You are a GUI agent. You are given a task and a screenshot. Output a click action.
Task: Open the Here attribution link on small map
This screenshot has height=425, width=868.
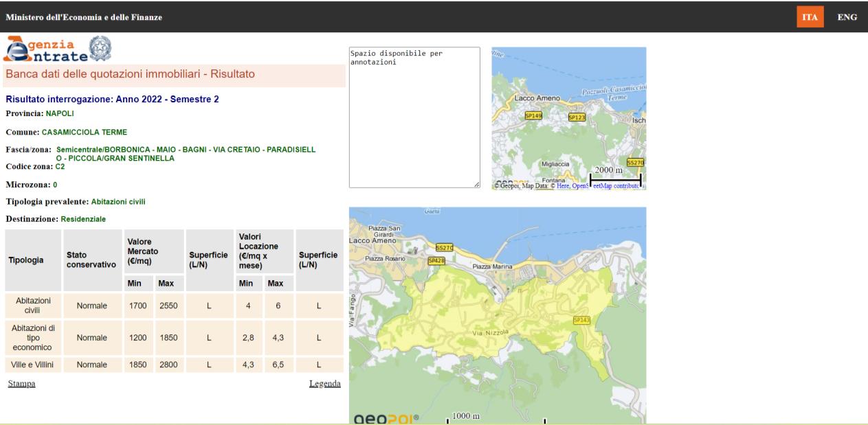(562, 185)
